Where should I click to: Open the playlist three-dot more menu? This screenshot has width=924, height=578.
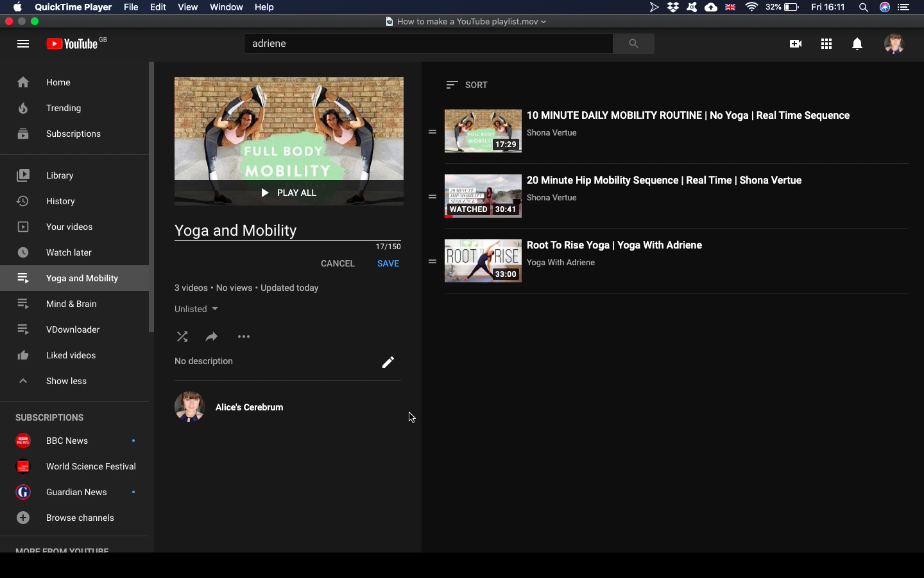click(x=244, y=337)
